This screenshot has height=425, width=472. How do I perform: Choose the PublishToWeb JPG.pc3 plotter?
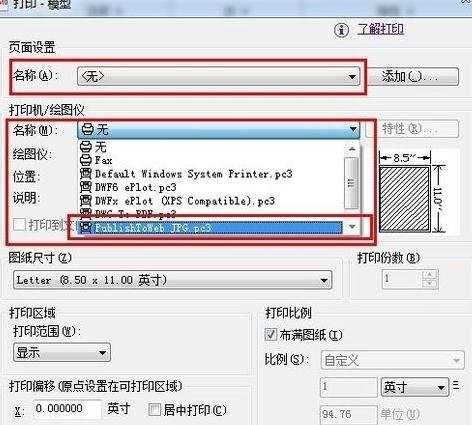(x=211, y=228)
